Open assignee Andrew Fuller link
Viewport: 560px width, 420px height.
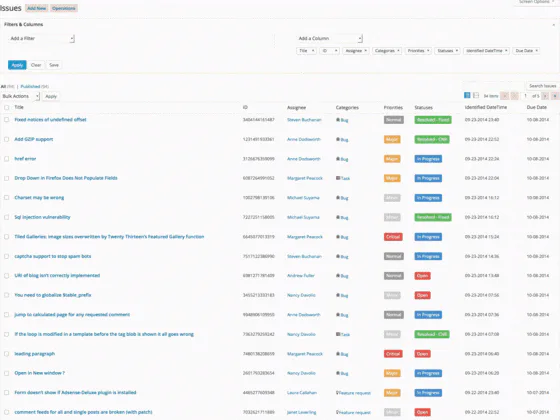click(x=301, y=276)
